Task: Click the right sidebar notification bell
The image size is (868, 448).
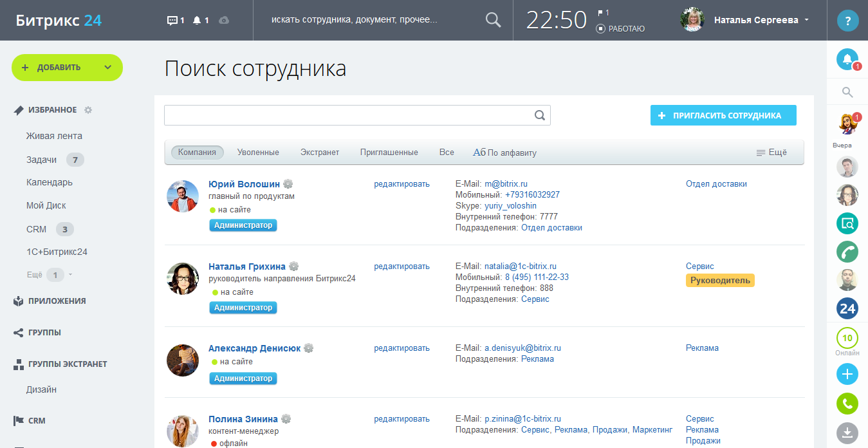Action: tap(847, 60)
